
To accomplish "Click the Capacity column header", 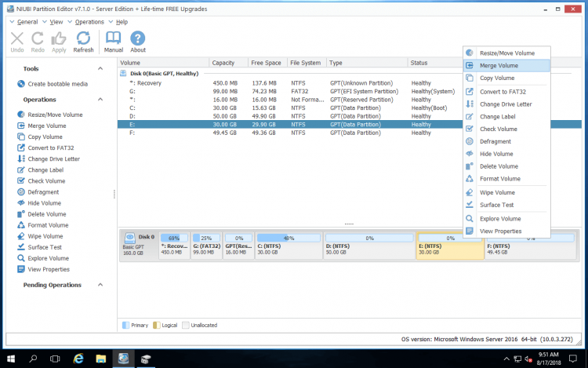I will pyautogui.click(x=223, y=63).
